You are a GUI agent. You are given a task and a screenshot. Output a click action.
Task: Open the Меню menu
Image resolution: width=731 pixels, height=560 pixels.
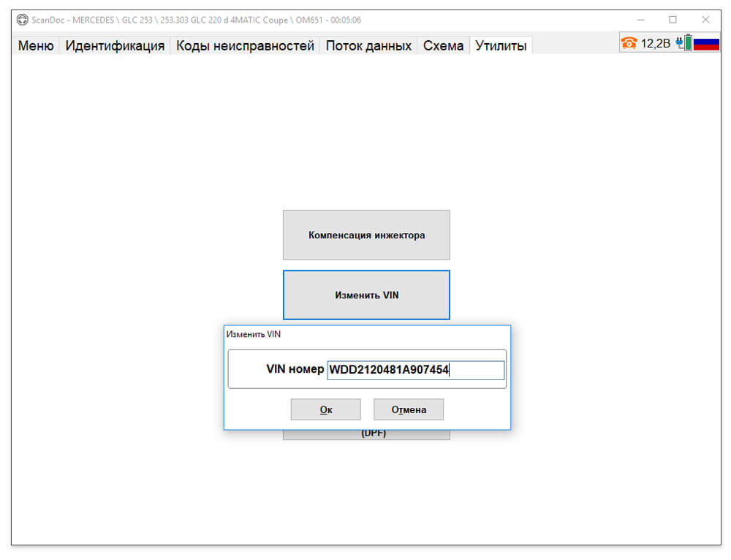tap(36, 46)
